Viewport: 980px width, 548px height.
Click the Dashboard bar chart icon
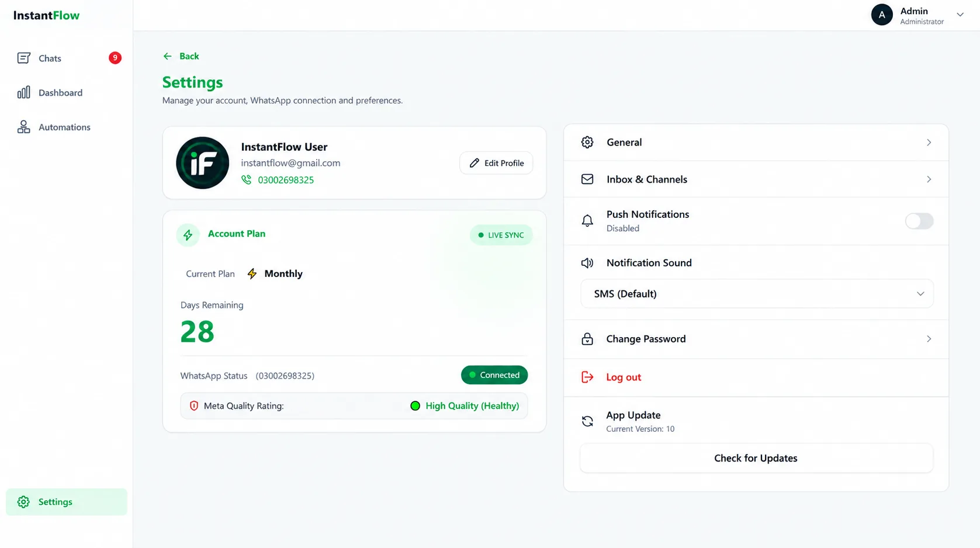coord(24,92)
